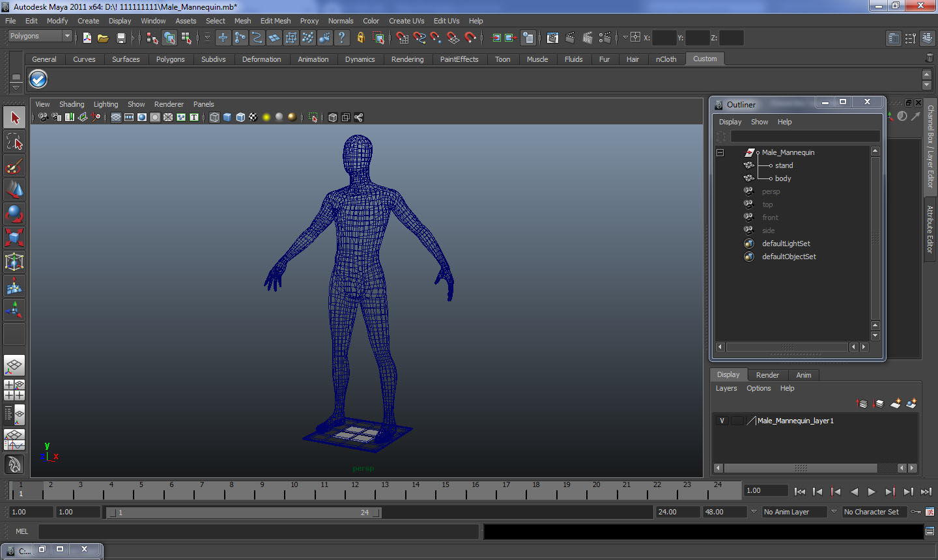The height and width of the screenshot is (560, 938).
Task: Toggle viewport smooth shade all icon
Action: click(227, 117)
